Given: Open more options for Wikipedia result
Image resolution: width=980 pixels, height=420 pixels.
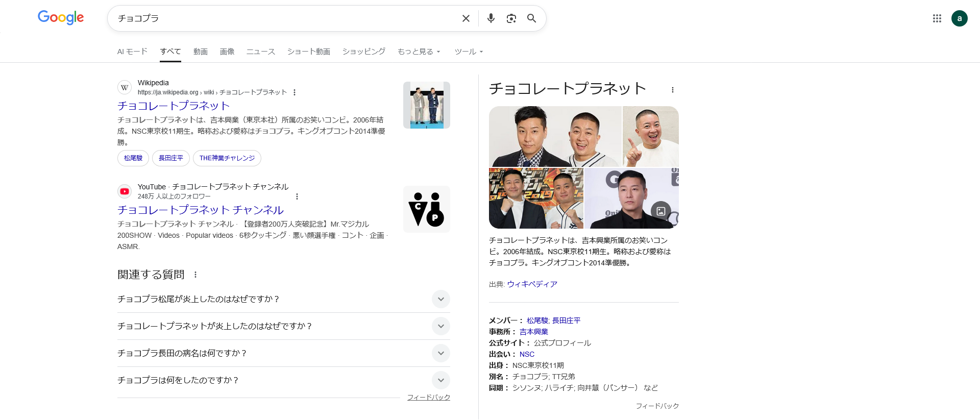Looking at the screenshot, I should click(x=295, y=92).
